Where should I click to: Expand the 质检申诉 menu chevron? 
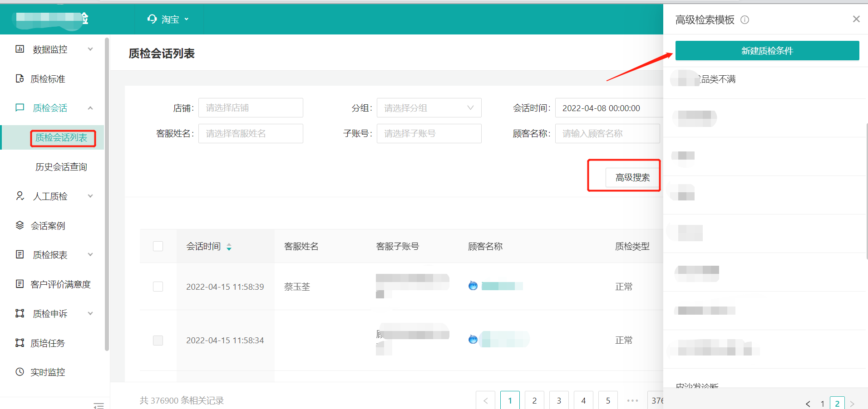click(x=90, y=313)
